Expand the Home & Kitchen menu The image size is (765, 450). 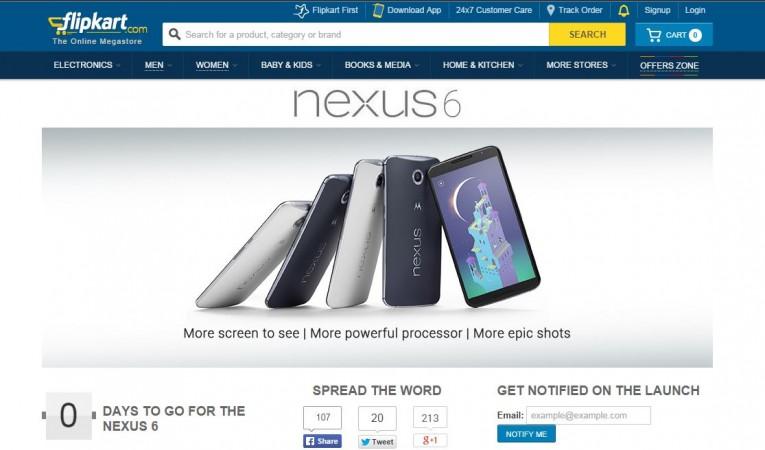coord(483,65)
